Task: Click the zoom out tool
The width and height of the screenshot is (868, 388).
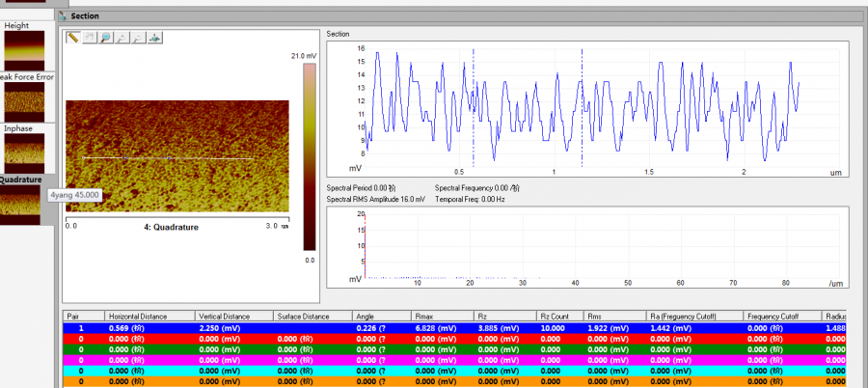Action: [x=138, y=38]
